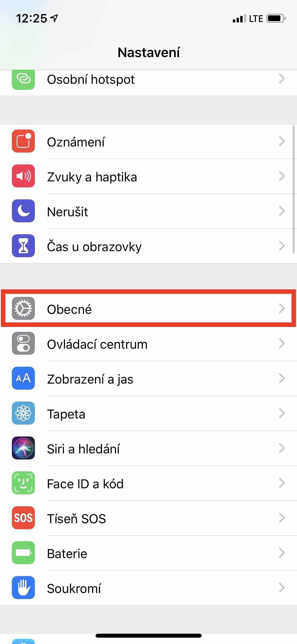Tap the Nerušit moon icon

(x=23, y=211)
